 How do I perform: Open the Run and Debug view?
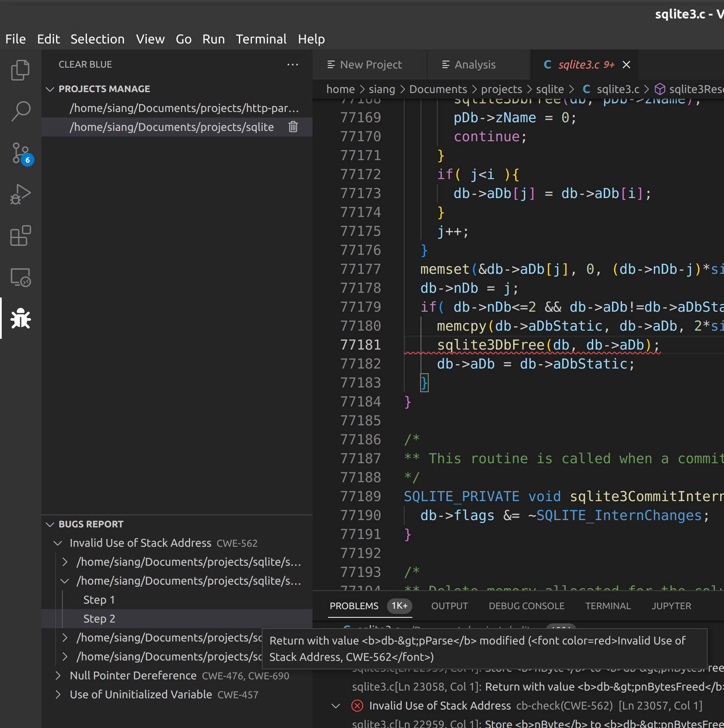click(20, 195)
